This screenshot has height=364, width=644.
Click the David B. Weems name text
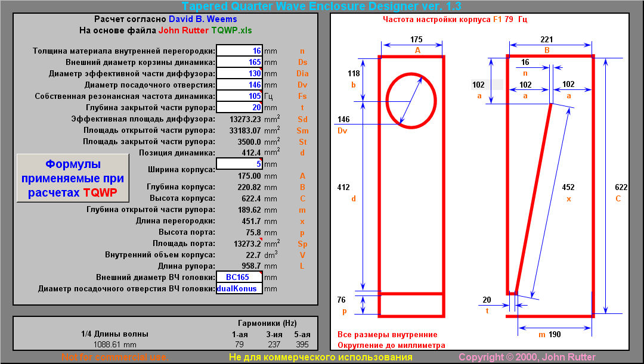[203, 19]
